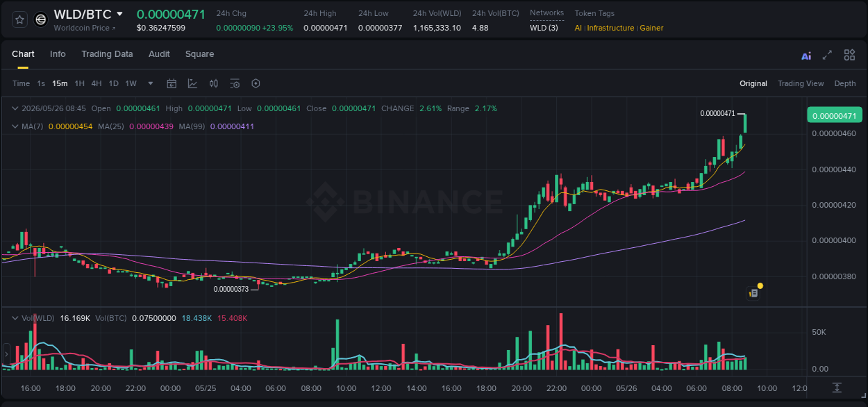The width and height of the screenshot is (868, 407).
Task: Click the 24h Low value 0.00000377
Action: click(x=380, y=28)
